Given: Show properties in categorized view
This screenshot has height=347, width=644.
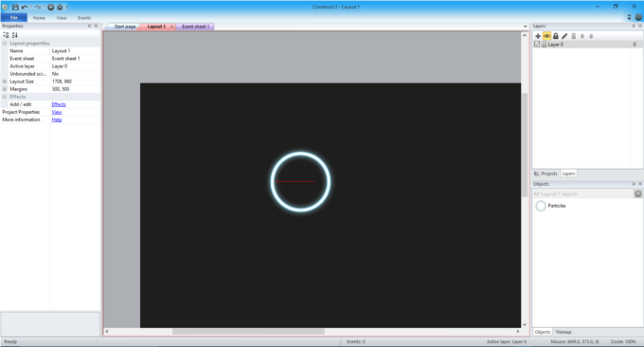Looking at the screenshot, I should point(6,35).
